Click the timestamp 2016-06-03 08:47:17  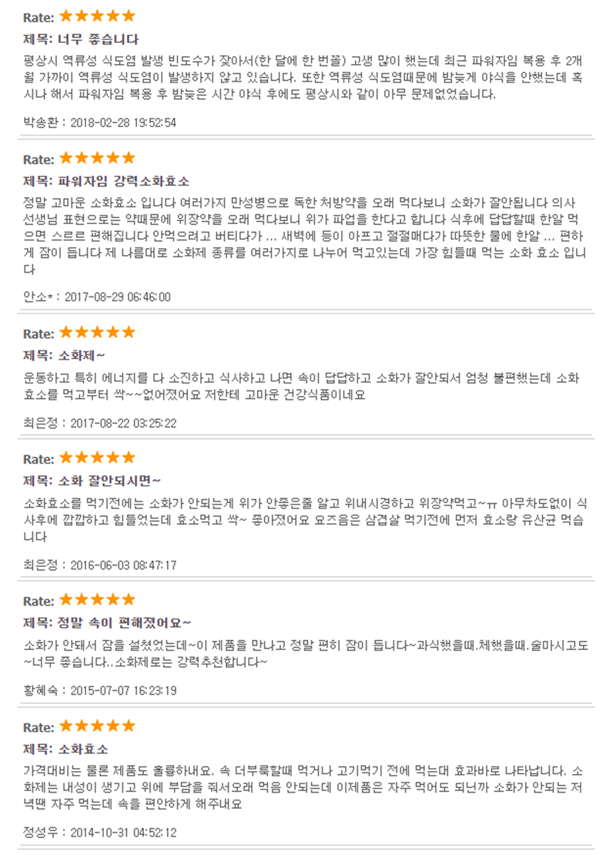[x=123, y=565]
